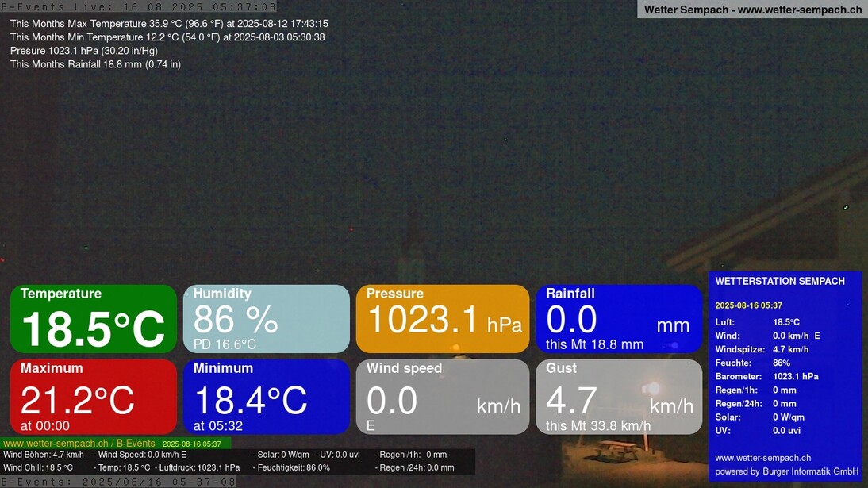Click 'Wind Chill: 18.5 °C' in status strip
This screenshot has width=868, height=488.
pyautogui.click(x=38, y=467)
